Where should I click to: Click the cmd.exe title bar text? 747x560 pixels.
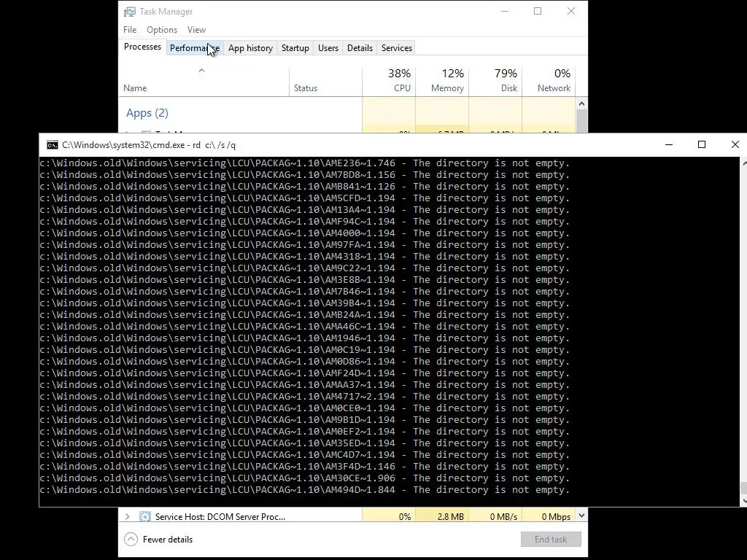149,145
